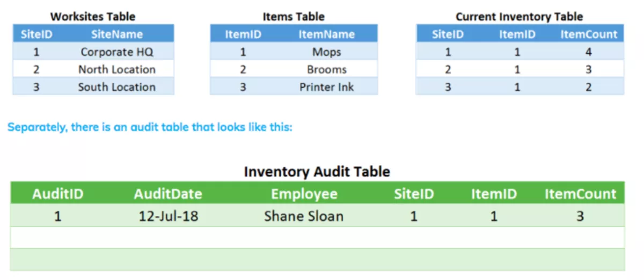Click the Inventory Audit Table title
Image resolution: width=644 pixels, height=280 pixels.
tap(317, 171)
